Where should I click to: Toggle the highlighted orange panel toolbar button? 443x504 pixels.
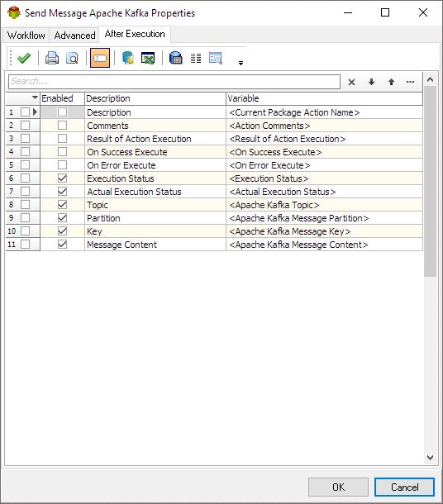(100, 58)
